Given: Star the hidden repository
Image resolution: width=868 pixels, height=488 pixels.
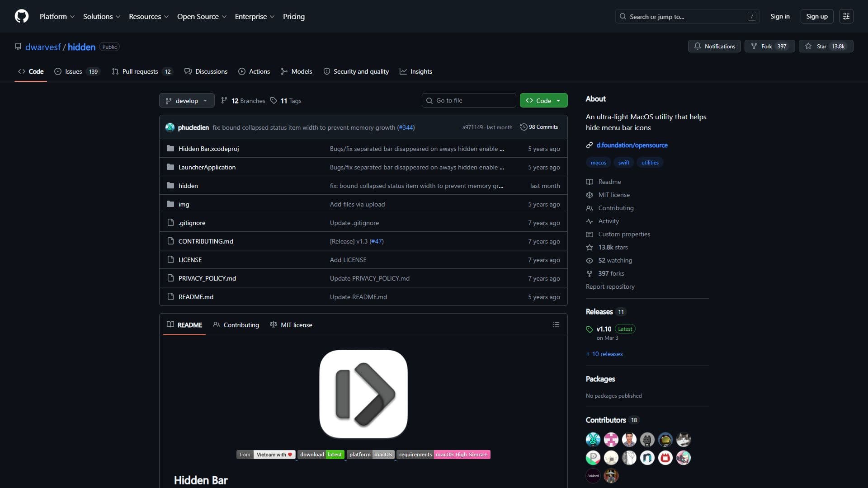Looking at the screenshot, I should click(826, 46).
